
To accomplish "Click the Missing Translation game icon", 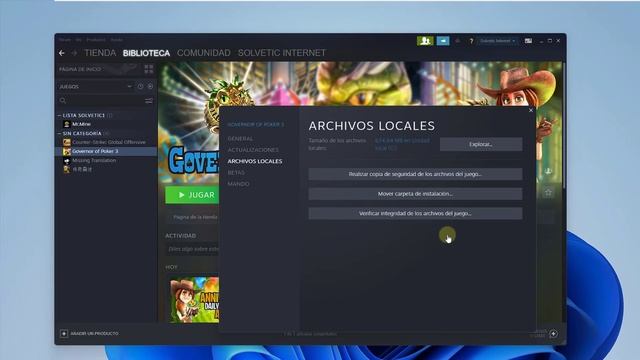I will tap(67, 160).
